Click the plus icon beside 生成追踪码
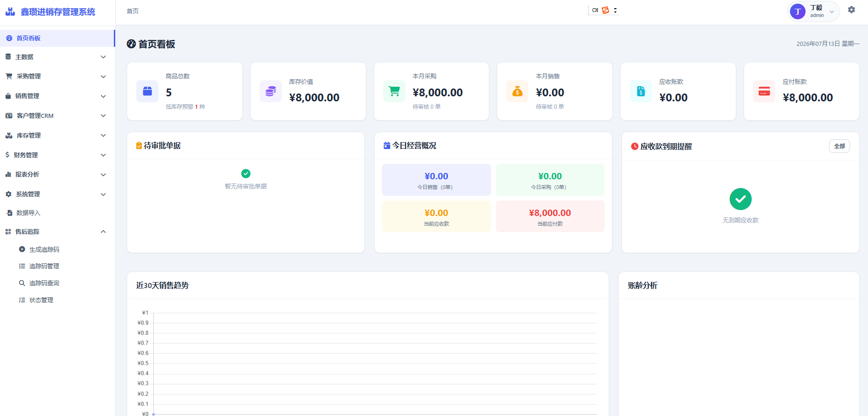The image size is (868, 416). point(22,250)
